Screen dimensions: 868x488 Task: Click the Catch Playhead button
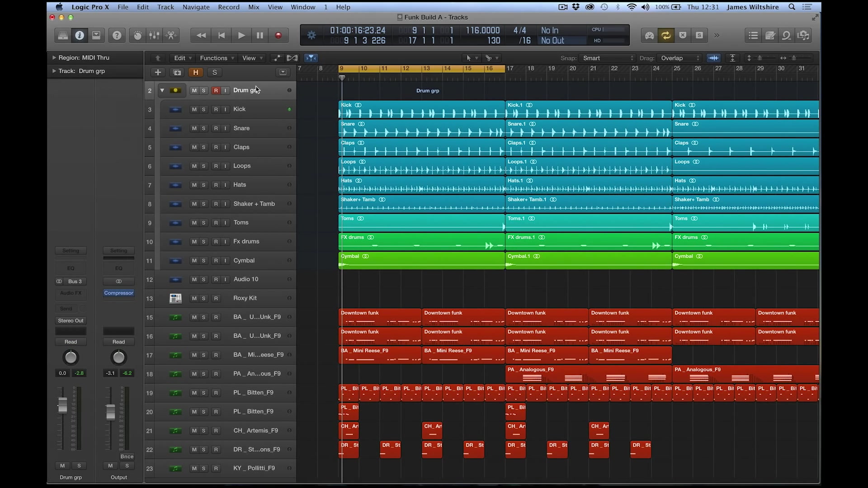311,58
